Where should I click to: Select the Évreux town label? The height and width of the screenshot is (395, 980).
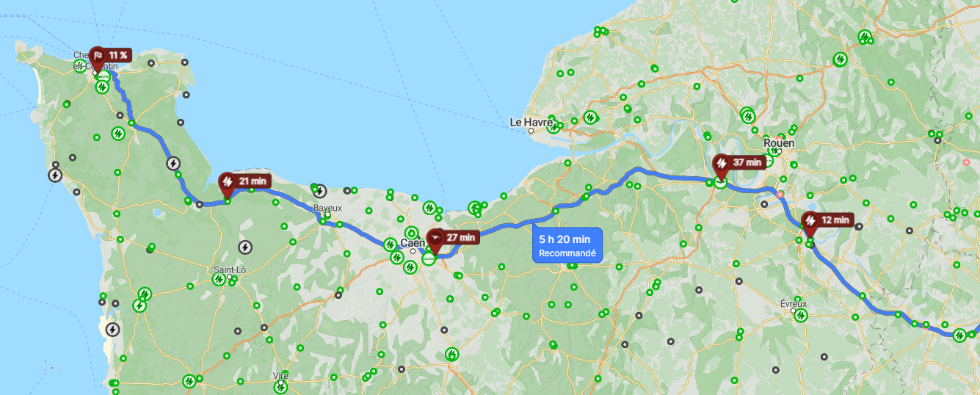[793, 303]
